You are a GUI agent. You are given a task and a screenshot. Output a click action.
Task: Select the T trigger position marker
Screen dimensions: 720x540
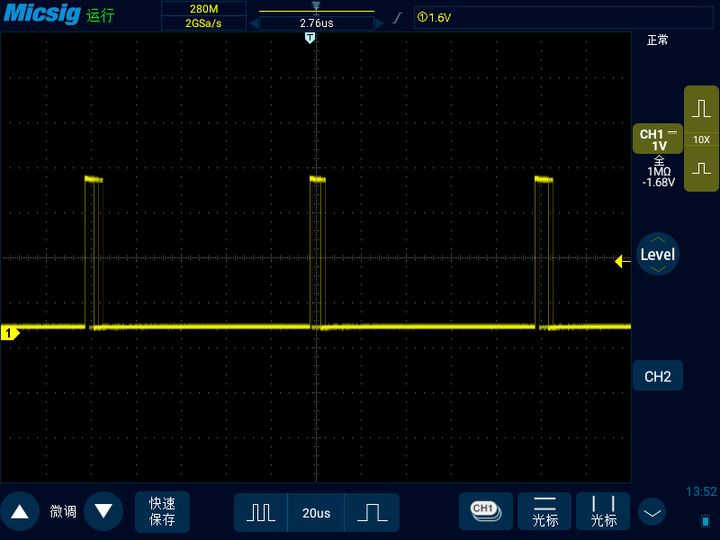pos(310,38)
